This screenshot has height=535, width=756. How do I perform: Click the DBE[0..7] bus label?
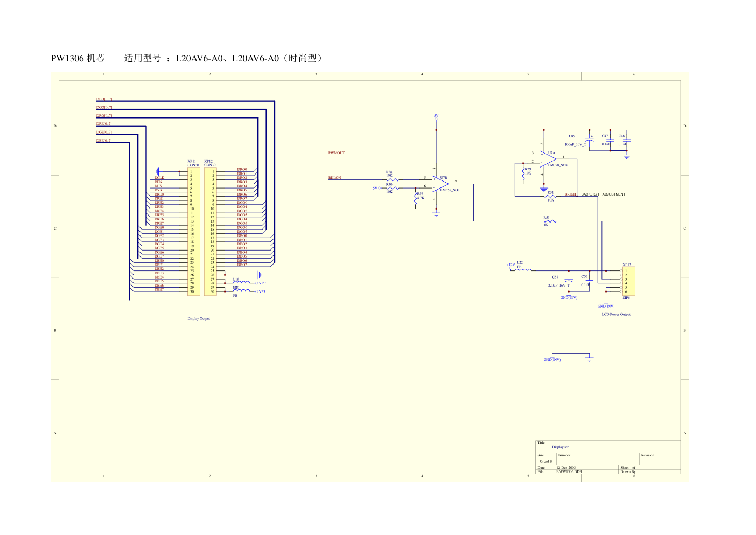pos(104,141)
